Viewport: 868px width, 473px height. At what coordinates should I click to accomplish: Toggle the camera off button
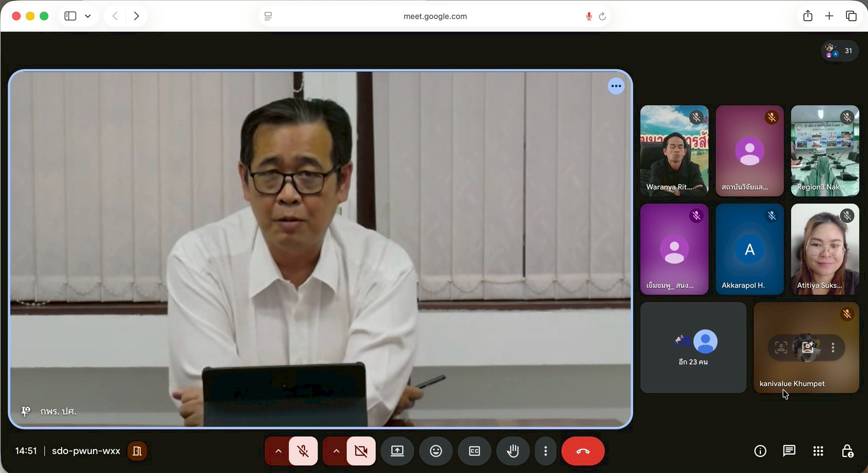(361, 451)
